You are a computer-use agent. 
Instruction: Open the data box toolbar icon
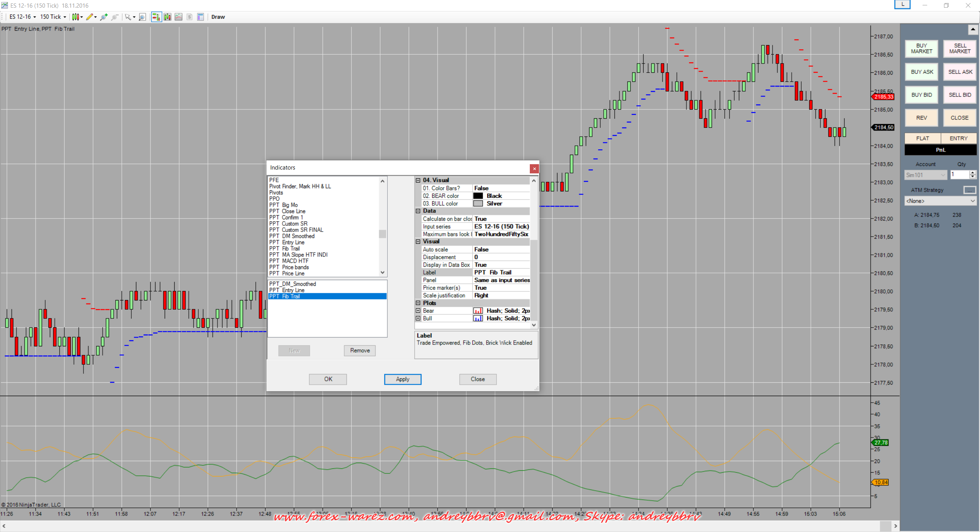point(200,17)
